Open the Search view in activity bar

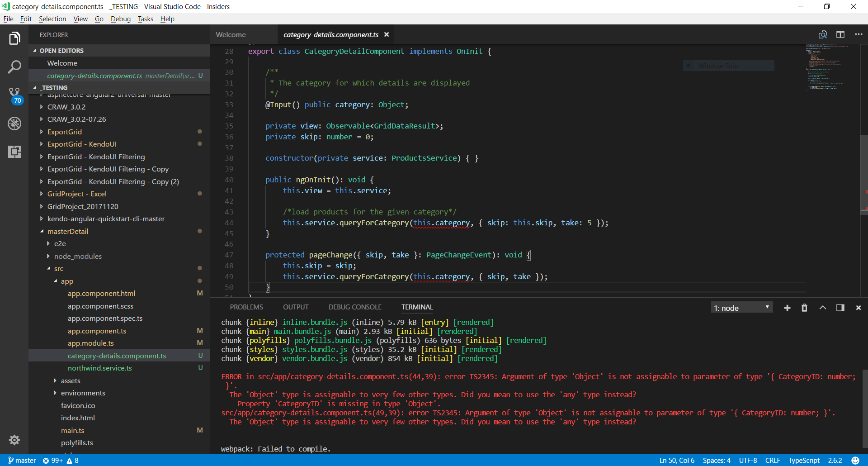[x=14, y=67]
